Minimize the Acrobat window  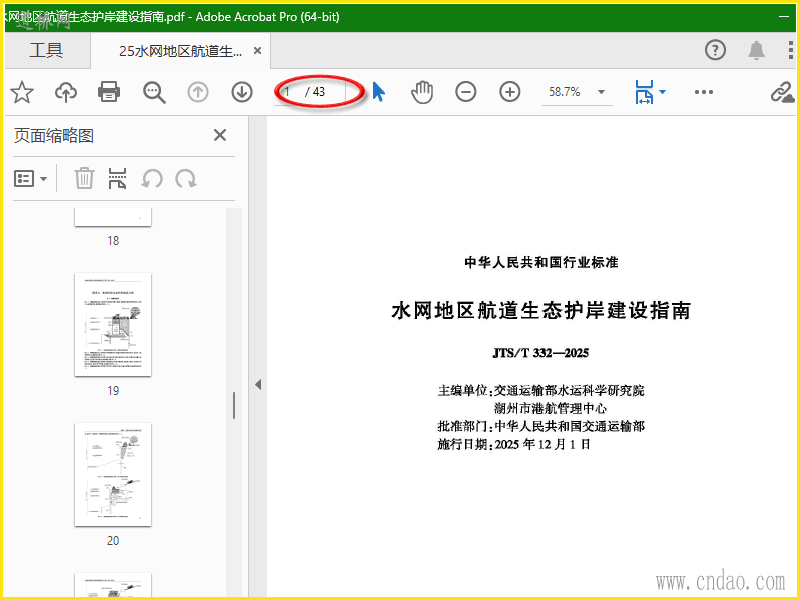pos(784,16)
